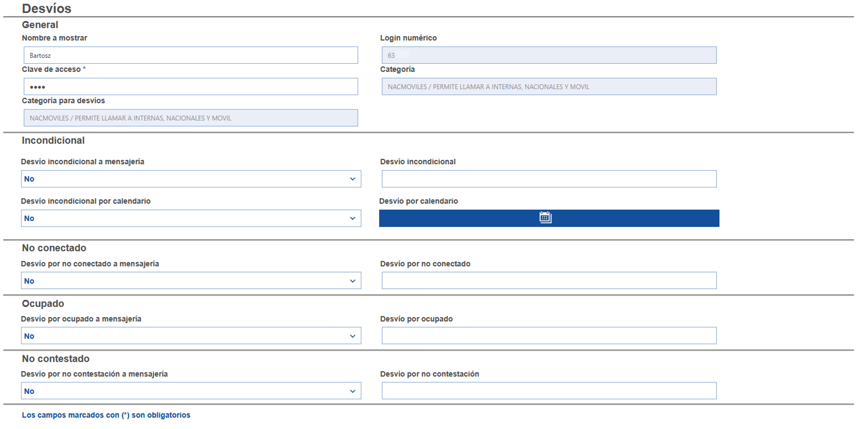Focus the Desvío por ocupado input
This screenshot has height=429, width=868.
(x=549, y=336)
